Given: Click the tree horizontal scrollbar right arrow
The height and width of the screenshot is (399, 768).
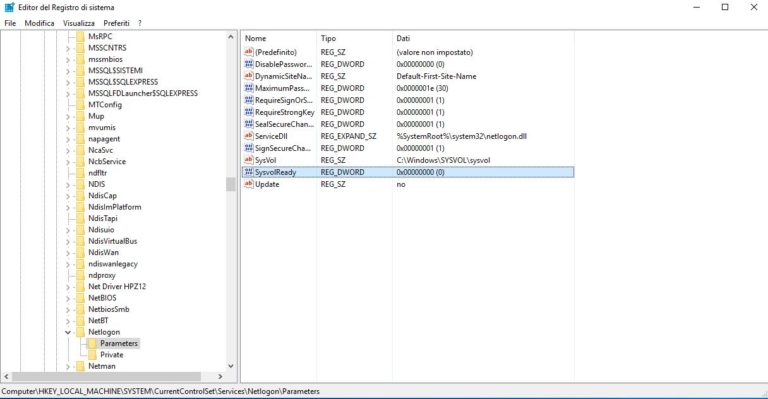Looking at the screenshot, I should click(x=220, y=376).
